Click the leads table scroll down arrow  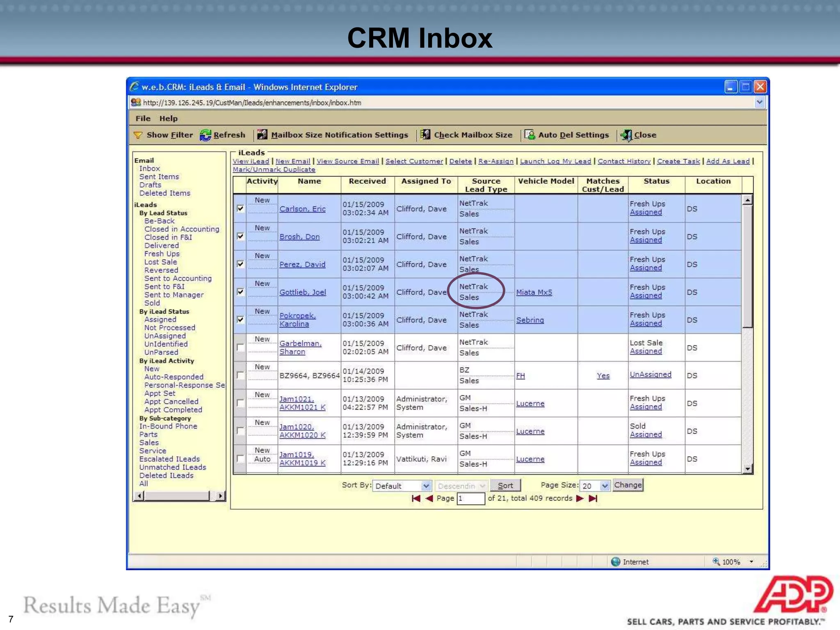pyautogui.click(x=747, y=469)
